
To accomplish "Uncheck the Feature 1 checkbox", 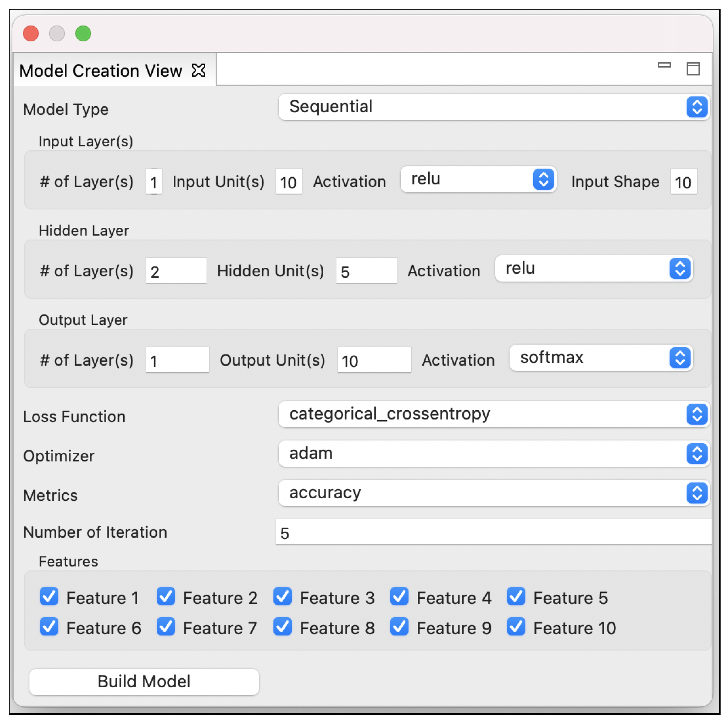I will pyautogui.click(x=49, y=597).
